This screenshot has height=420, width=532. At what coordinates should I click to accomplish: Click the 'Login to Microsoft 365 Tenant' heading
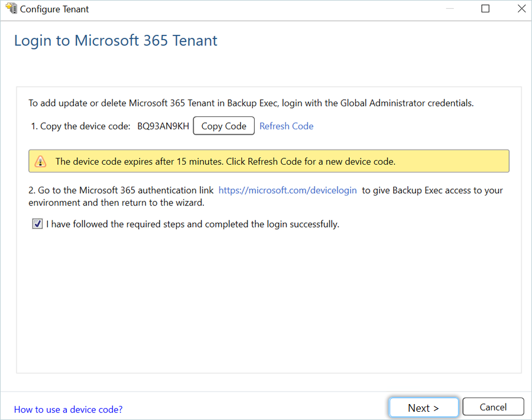click(116, 40)
